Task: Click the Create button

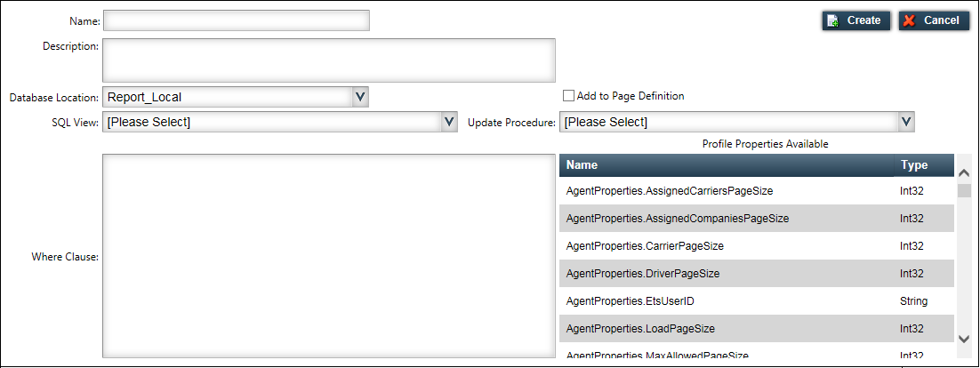Action: click(x=856, y=20)
